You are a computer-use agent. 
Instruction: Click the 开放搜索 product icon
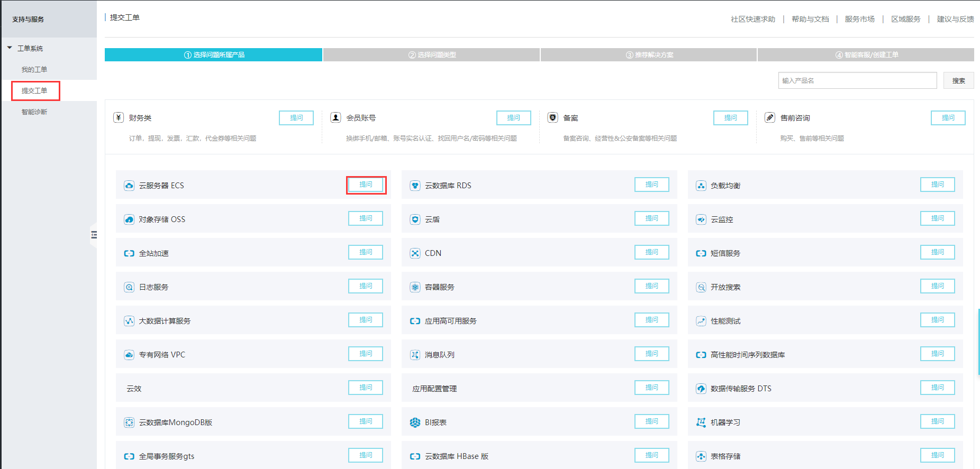[x=701, y=287]
